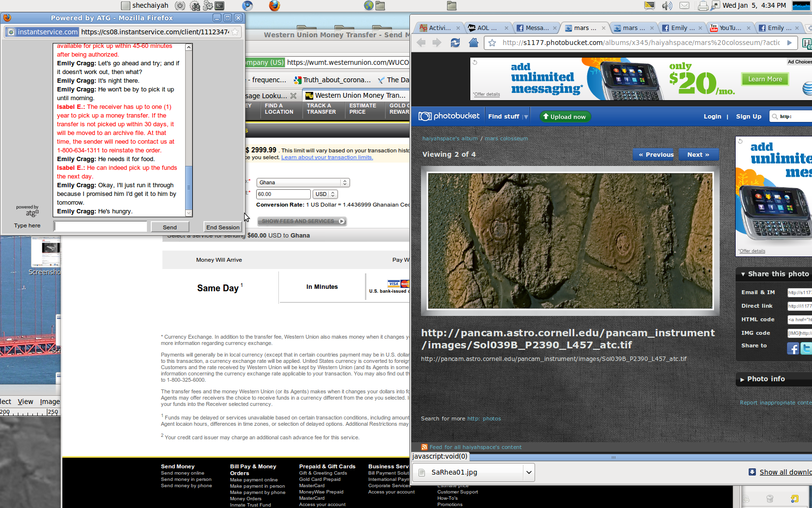
Task: Click the Mars colosseum photo
Action: pyautogui.click(x=570, y=241)
